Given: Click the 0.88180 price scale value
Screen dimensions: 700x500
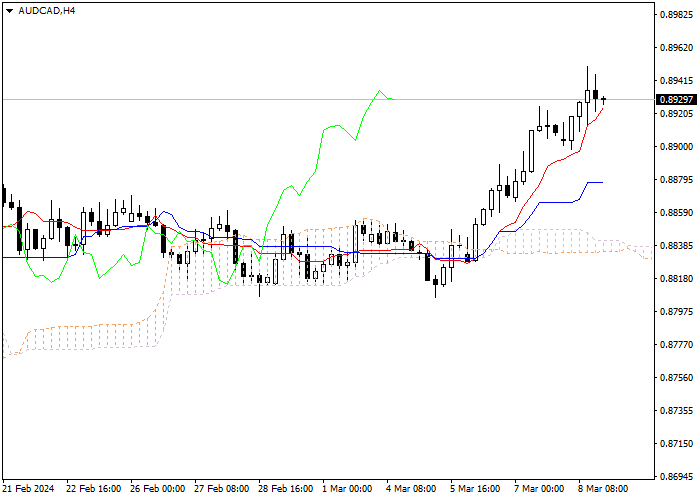Looking at the screenshot, I should (x=676, y=279).
